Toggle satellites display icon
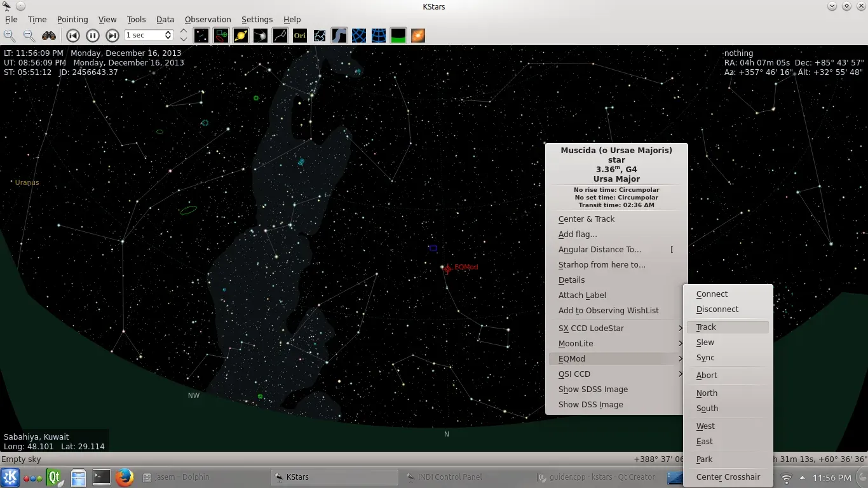Image resolution: width=868 pixels, height=488 pixels. [x=261, y=36]
